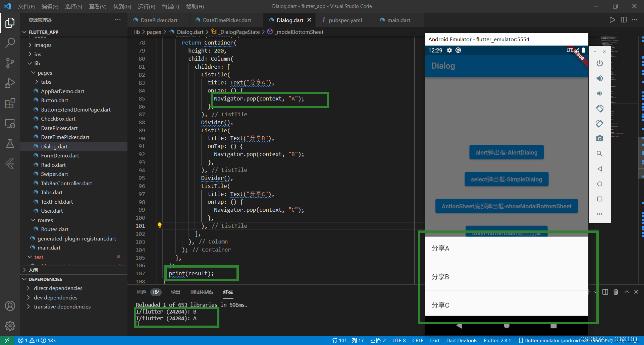The image size is (644, 345).
Task: Click Dart DevTools in status bar
Action: pyautogui.click(x=462, y=340)
